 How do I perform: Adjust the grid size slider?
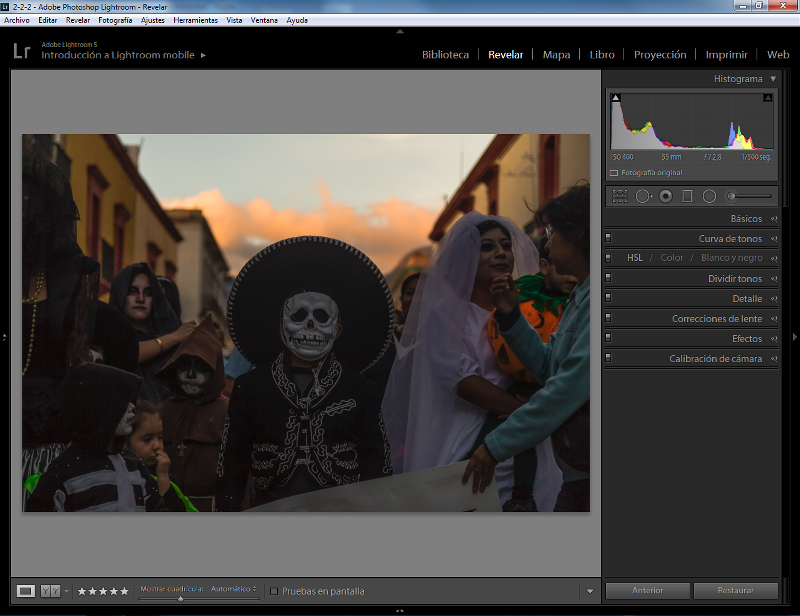(x=181, y=599)
